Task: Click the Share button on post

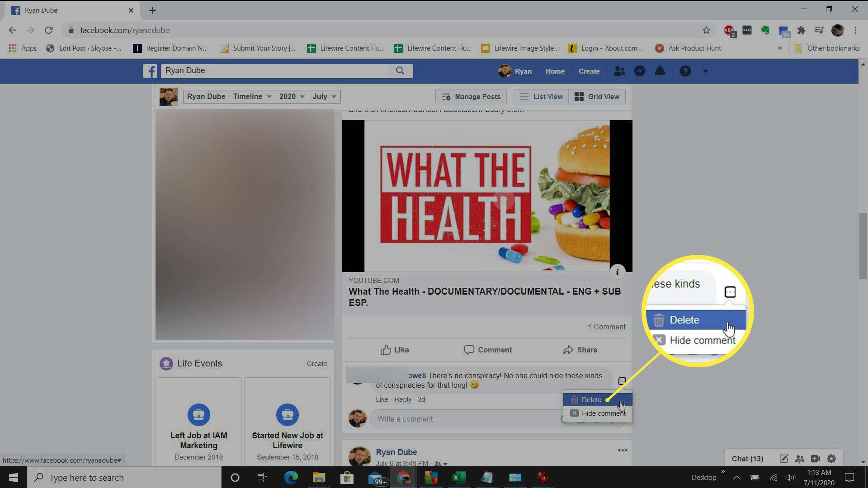Action: tap(587, 350)
